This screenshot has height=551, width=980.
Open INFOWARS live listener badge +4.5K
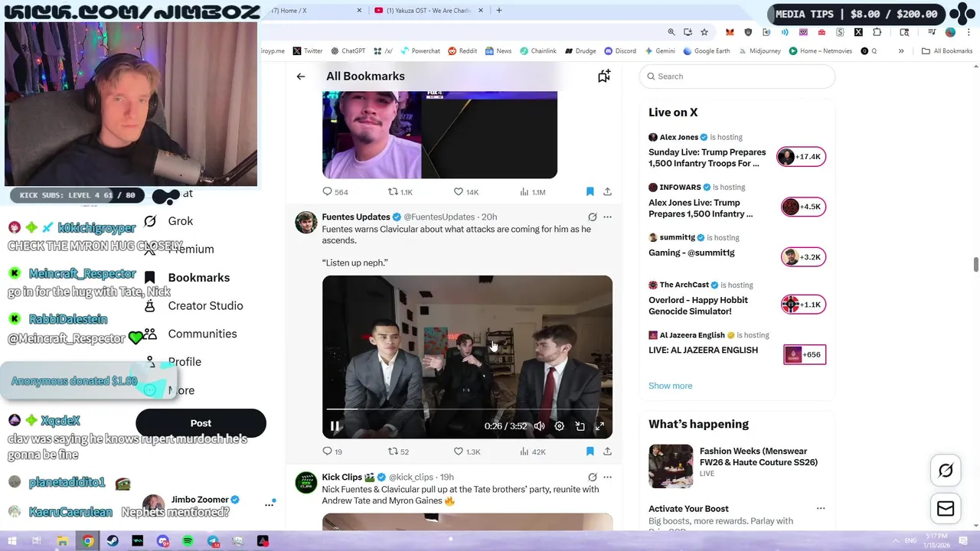(802, 207)
